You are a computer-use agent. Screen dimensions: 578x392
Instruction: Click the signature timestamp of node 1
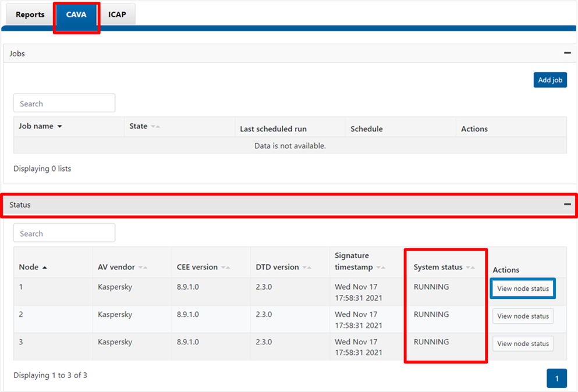[359, 292]
